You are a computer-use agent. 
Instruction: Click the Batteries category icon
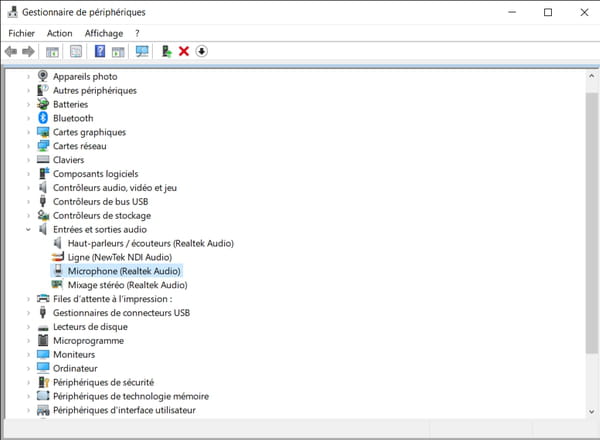pos(43,104)
